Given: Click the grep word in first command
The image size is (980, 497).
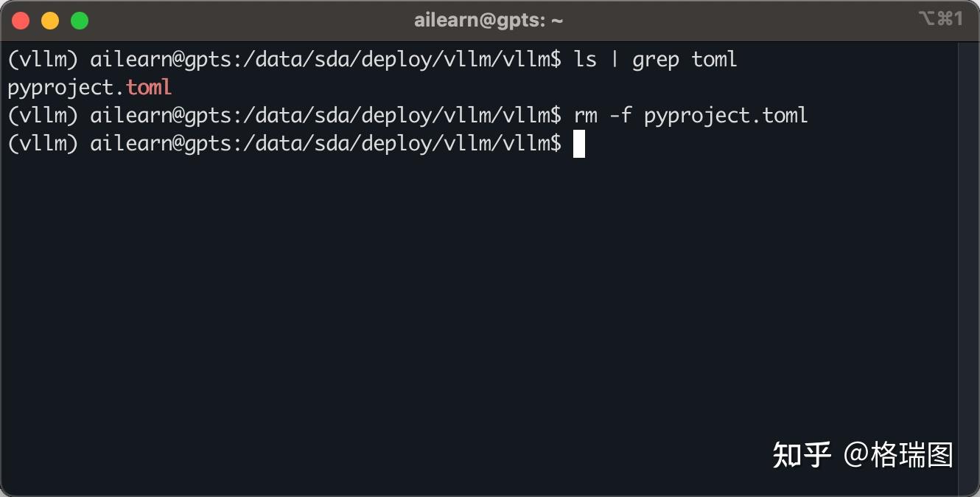Looking at the screenshot, I should click(656, 59).
